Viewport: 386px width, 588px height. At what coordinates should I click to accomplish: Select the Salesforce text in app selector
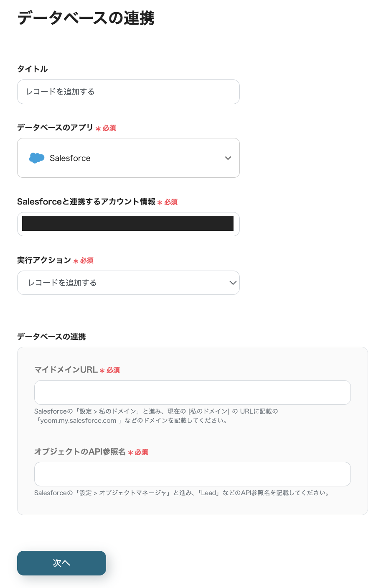(x=70, y=158)
